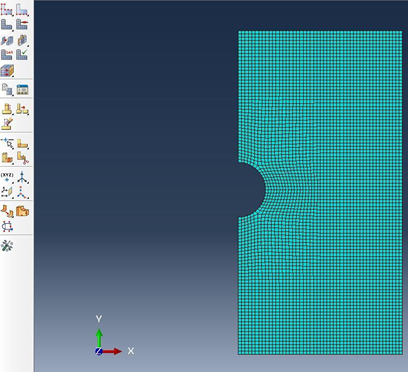Pick the Partition Cell tool
The width and height of the screenshot is (408, 372).
point(7,158)
